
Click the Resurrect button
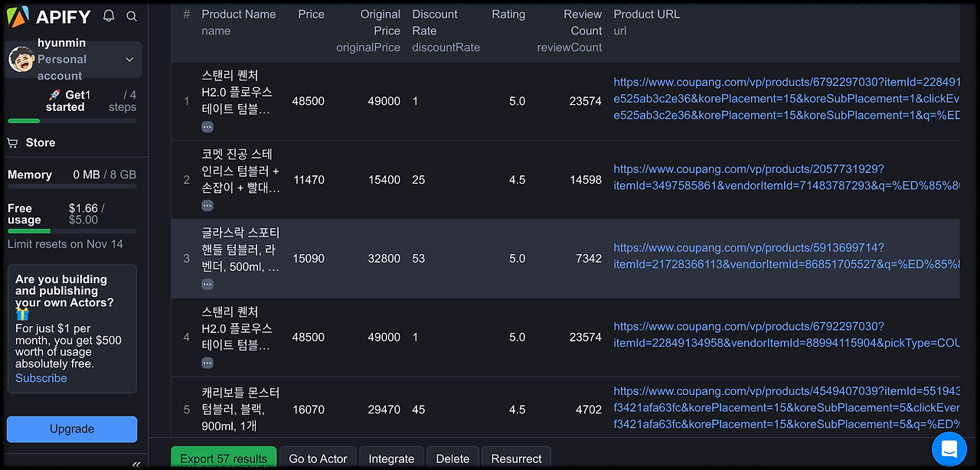click(x=516, y=459)
